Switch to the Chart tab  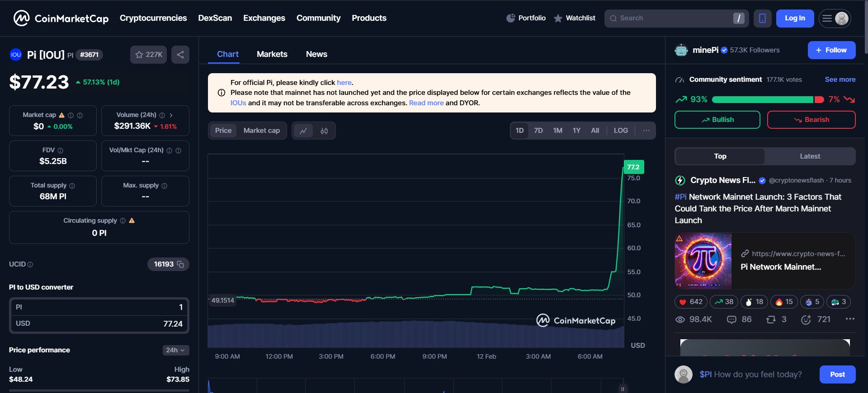pyautogui.click(x=227, y=54)
